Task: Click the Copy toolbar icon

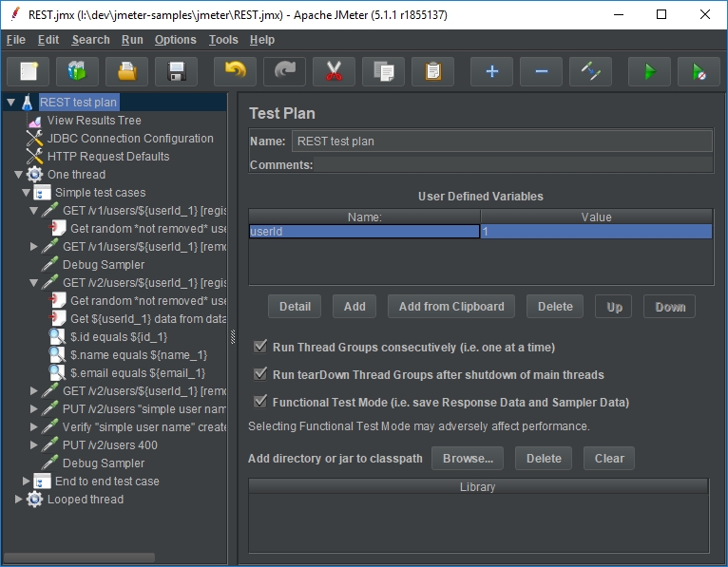Action: coord(384,72)
